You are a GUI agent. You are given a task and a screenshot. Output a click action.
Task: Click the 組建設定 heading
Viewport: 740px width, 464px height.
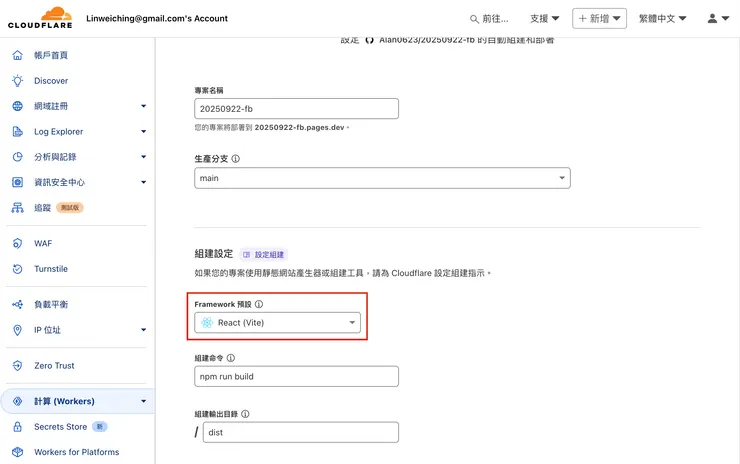214,254
